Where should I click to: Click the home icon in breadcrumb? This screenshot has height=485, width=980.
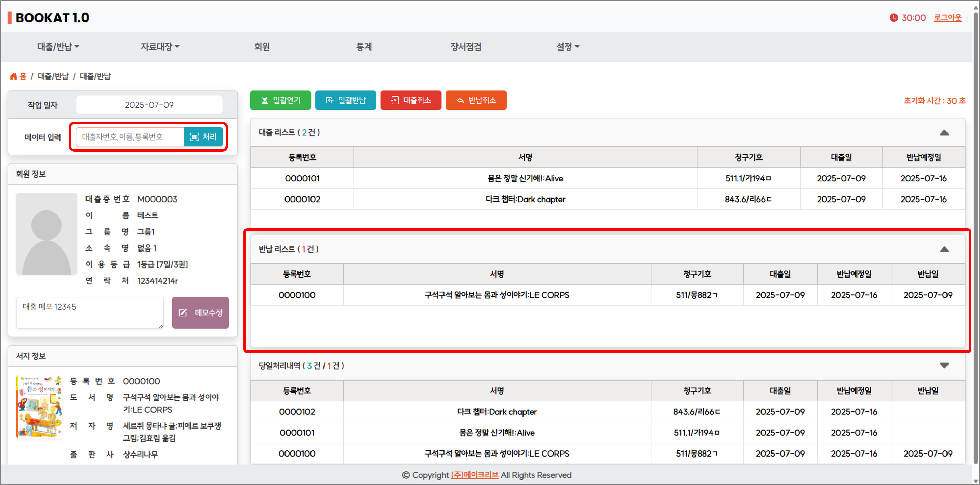[x=14, y=77]
